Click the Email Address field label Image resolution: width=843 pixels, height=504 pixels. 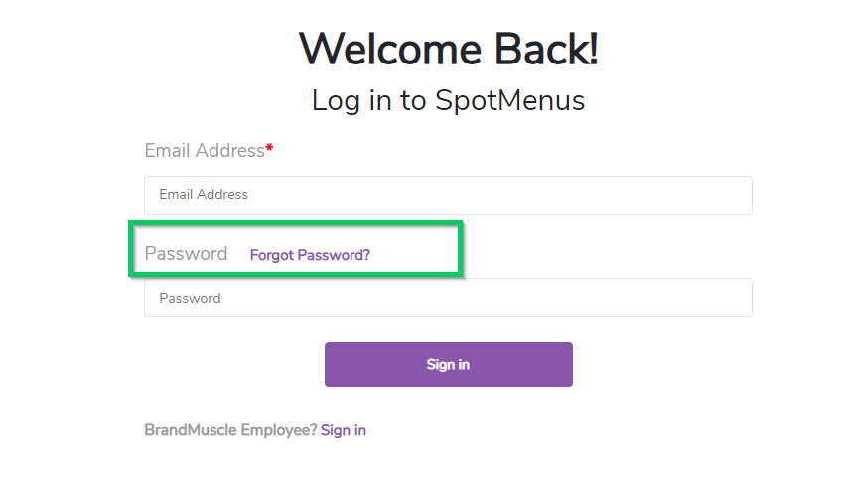coord(205,151)
